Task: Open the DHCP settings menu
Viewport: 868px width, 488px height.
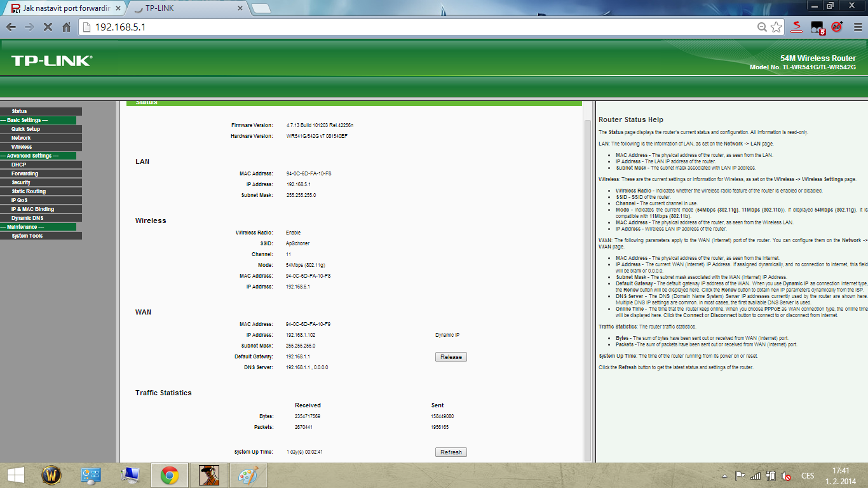Action: (x=41, y=165)
